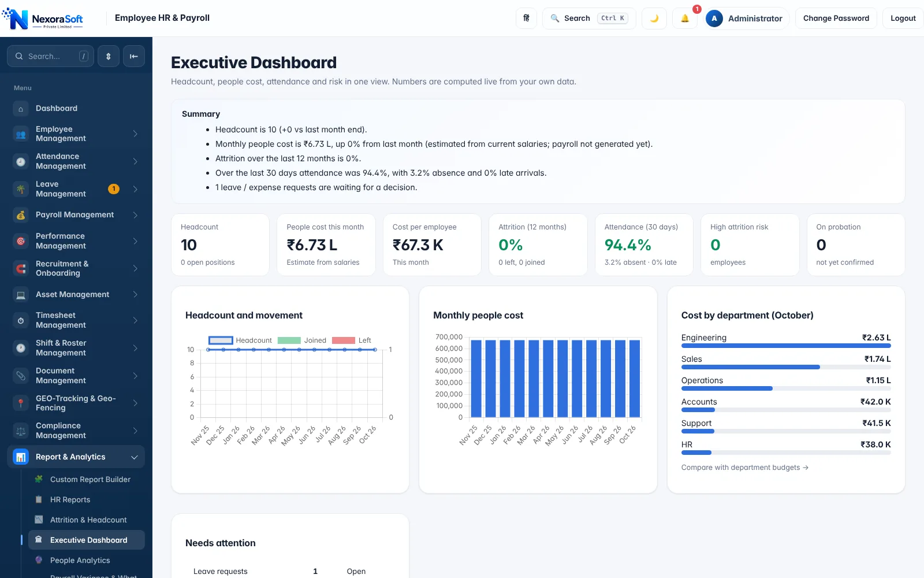This screenshot has height=578, width=924.
Task: Click the Timesheet Management stopwatch icon
Action: (21, 320)
